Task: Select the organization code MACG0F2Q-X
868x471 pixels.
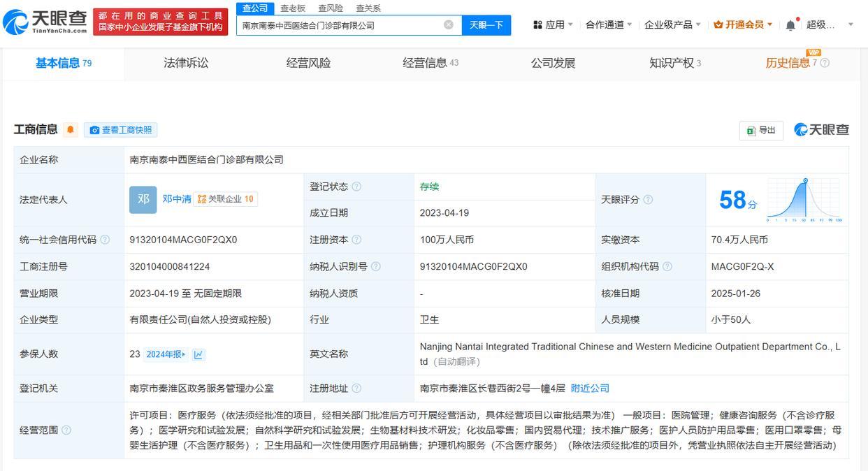Action: click(x=742, y=266)
